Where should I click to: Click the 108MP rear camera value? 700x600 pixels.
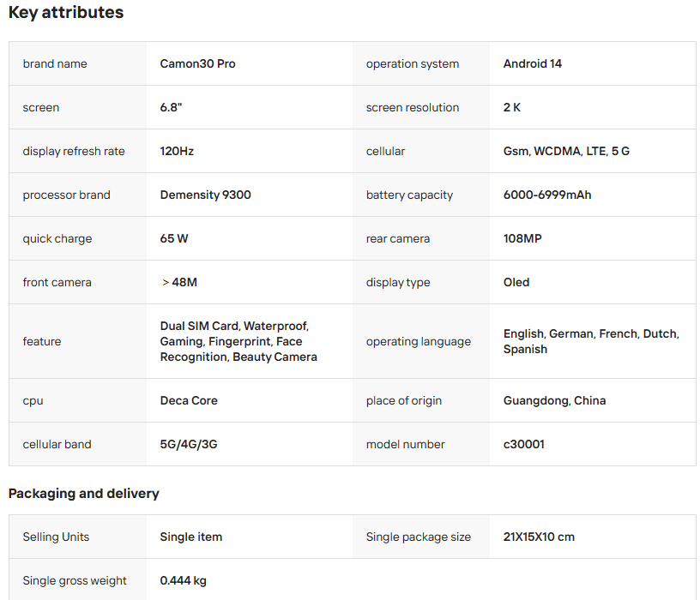[x=522, y=239]
